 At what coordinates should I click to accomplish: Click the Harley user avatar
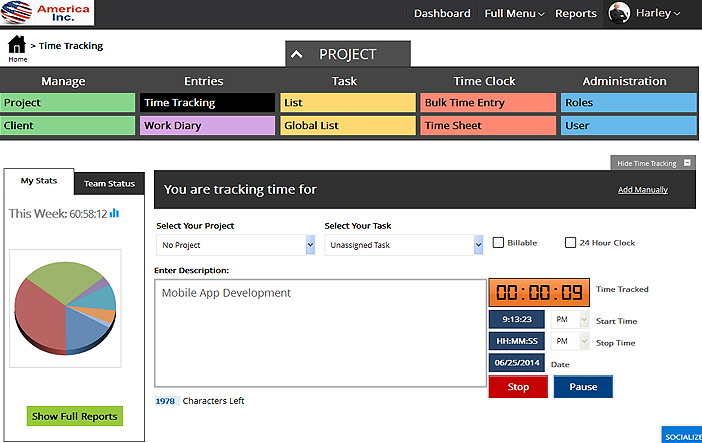click(x=620, y=13)
